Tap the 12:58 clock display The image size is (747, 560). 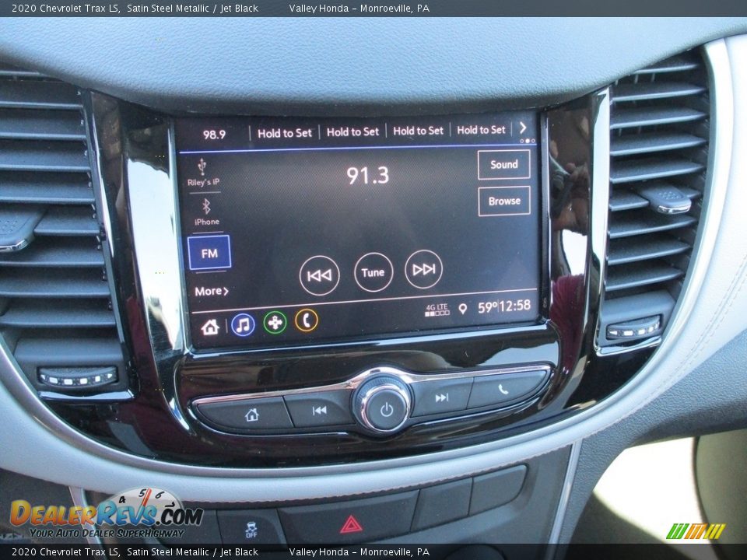pos(515,305)
